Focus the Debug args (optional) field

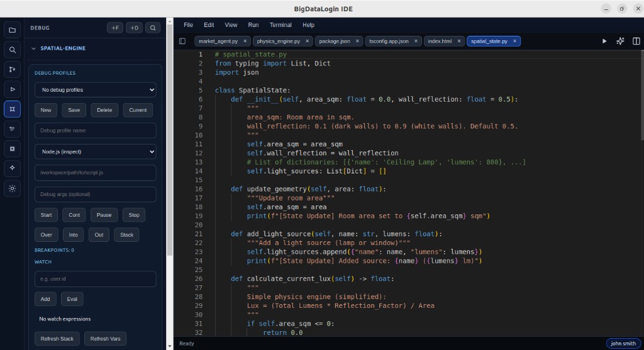(x=96, y=195)
